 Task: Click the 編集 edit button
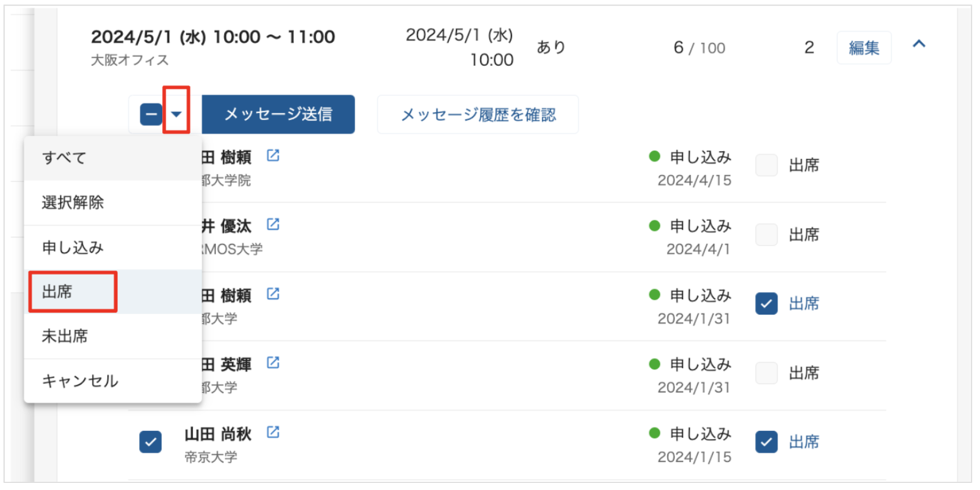coord(864,48)
